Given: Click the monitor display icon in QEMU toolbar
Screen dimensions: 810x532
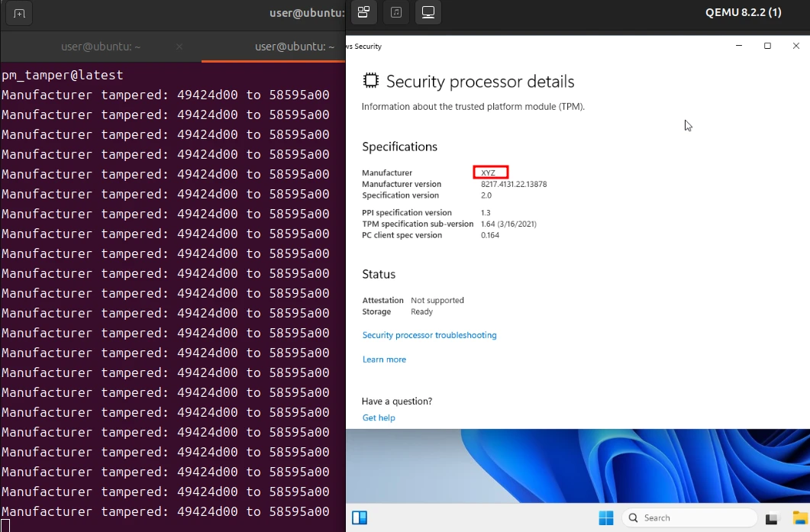Looking at the screenshot, I should [428, 12].
